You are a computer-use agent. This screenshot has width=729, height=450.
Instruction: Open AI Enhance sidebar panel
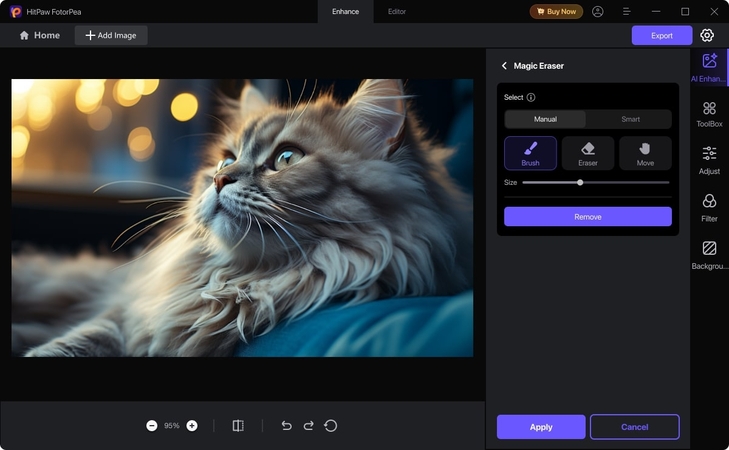709,67
